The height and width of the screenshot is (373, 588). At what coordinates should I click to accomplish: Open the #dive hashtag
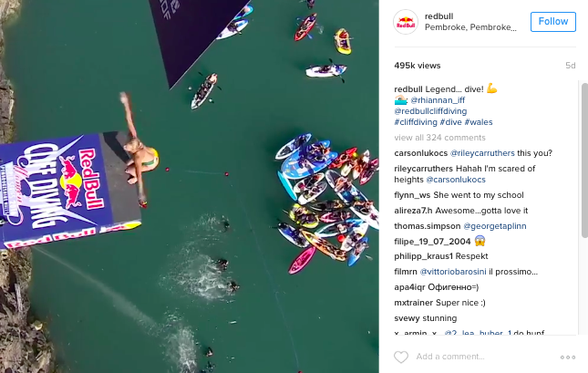[450, 122]
